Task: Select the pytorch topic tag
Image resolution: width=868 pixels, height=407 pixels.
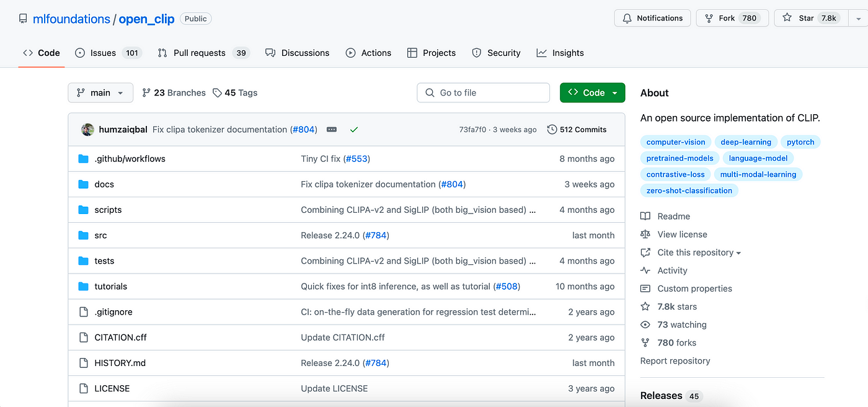Action: coord(800,142)
